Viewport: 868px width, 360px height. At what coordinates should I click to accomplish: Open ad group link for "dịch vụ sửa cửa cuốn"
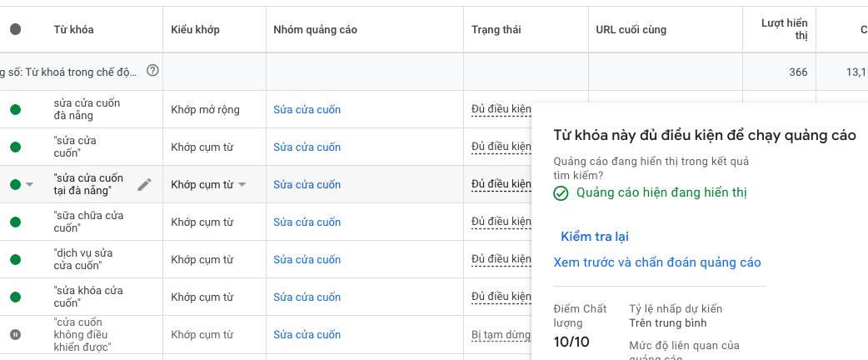[307, 259]
